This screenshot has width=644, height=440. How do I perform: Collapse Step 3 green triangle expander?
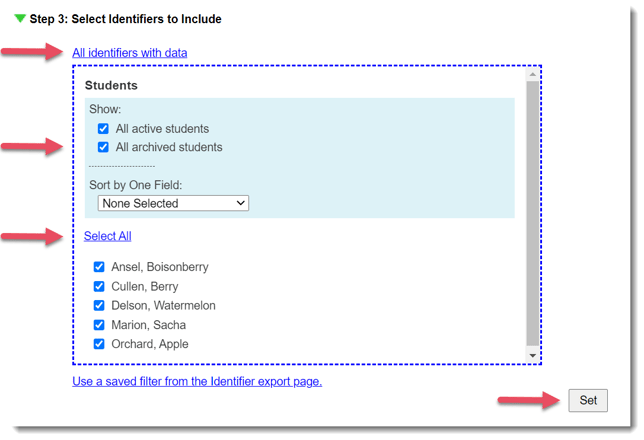click(x=20, y=18)
